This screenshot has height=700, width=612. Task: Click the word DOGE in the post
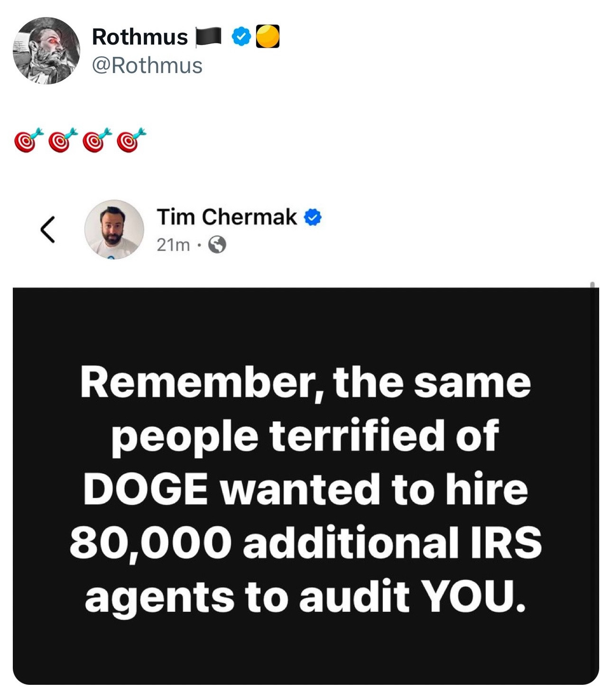click(x=145, y=489)
